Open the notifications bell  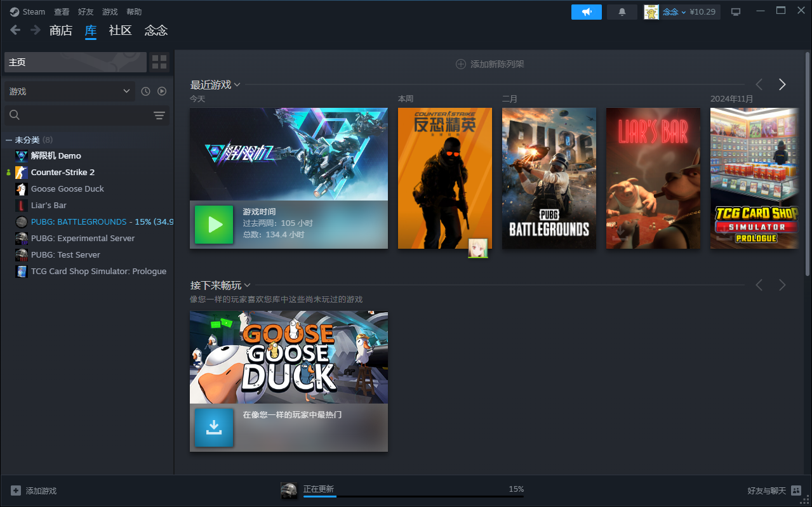(622, 12)
